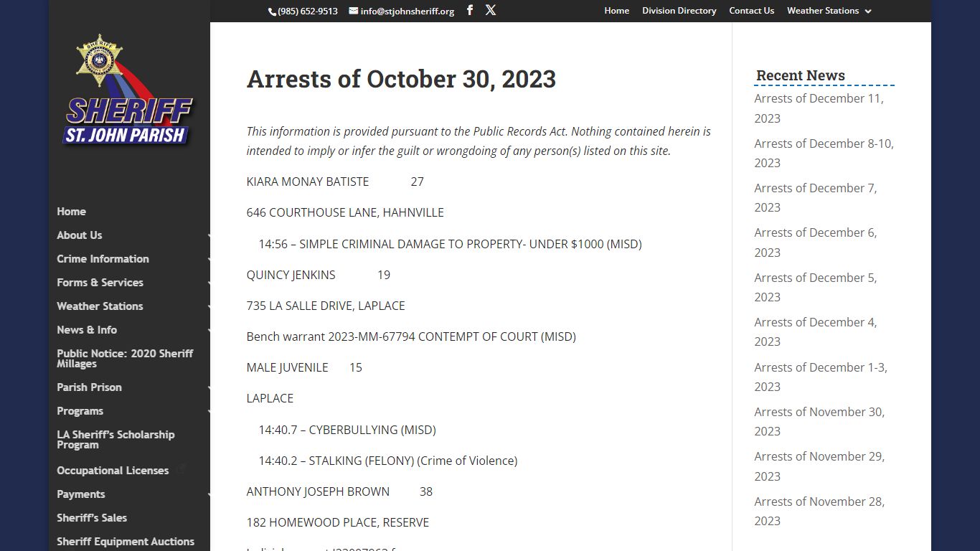The image size is (980, 551).
Task: Click the Arrests of October 30, 2023 heading
Action: [x=401, y=79]
